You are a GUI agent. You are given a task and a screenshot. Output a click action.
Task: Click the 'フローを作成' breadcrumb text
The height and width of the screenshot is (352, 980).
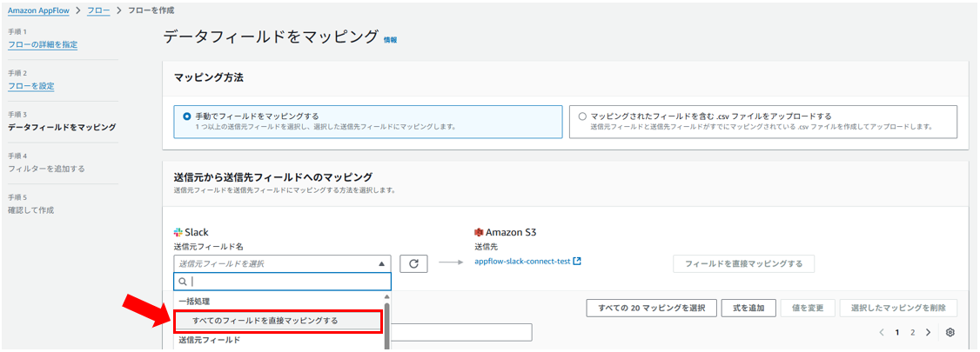click(x=151, y=10)
